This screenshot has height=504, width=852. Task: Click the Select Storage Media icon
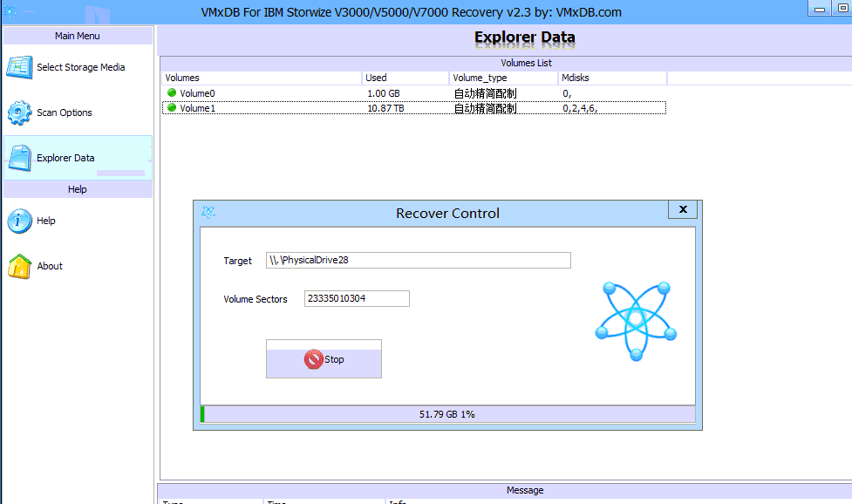pyautogui.click(x=19, y=67)
